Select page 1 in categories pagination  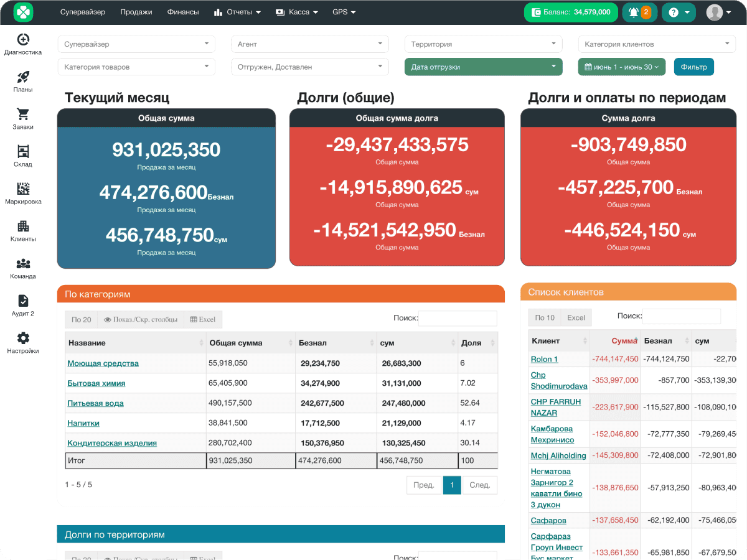(452, 485)
